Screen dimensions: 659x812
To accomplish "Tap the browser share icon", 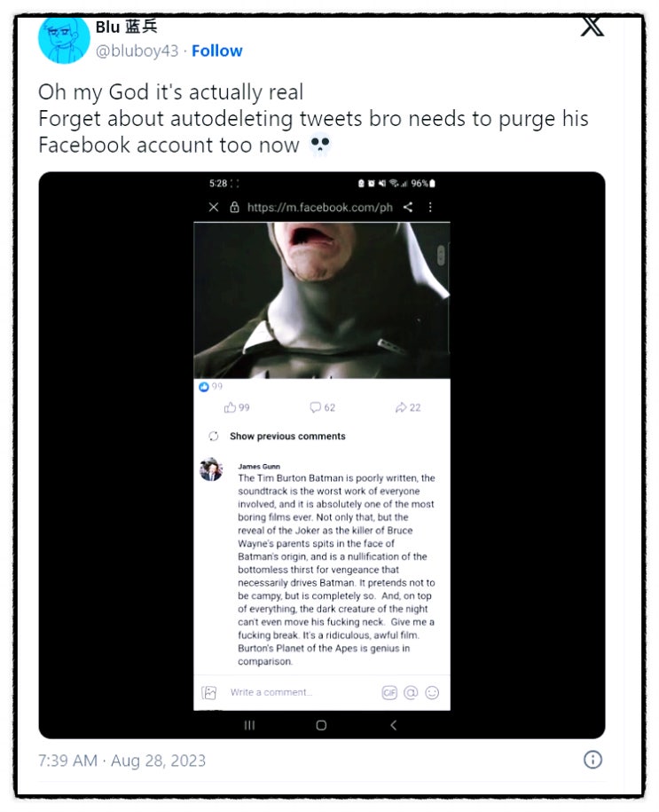I will 408,207.
